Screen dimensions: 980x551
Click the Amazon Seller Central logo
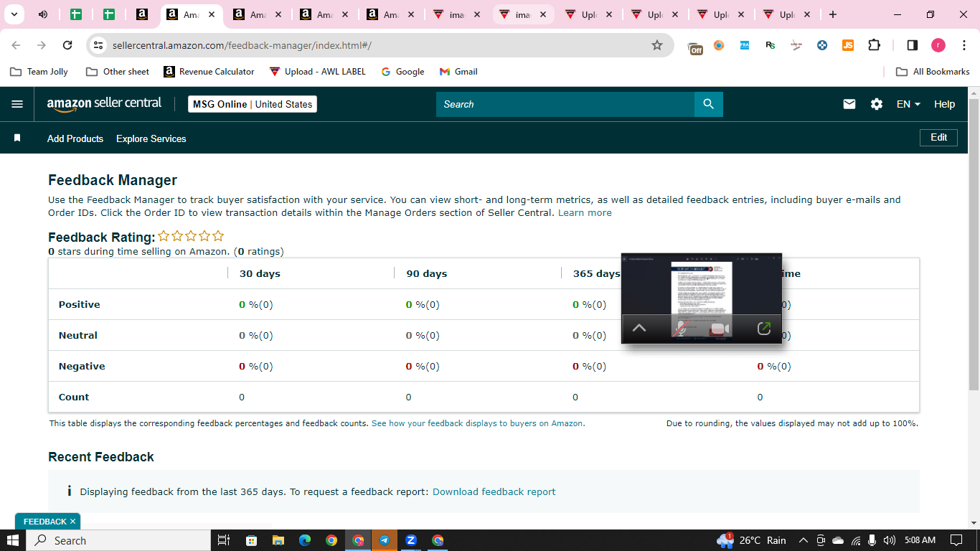tap(105, 104)
